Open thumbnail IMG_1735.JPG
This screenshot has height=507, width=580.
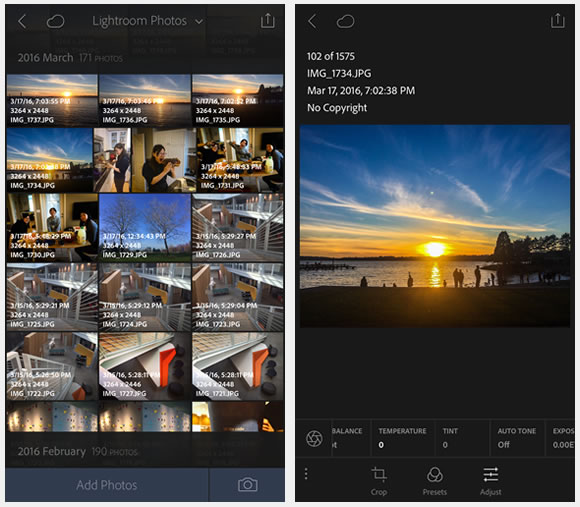[x=238, y=100]
